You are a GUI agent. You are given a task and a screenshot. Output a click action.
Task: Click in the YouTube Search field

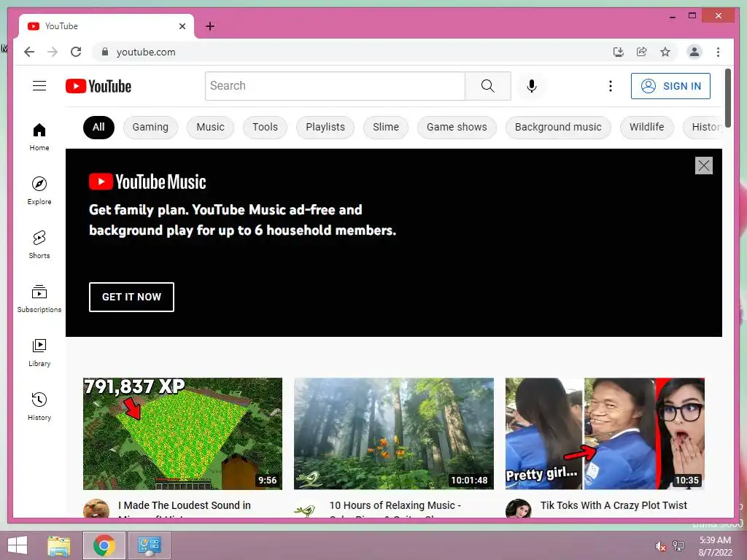(335, 86)
